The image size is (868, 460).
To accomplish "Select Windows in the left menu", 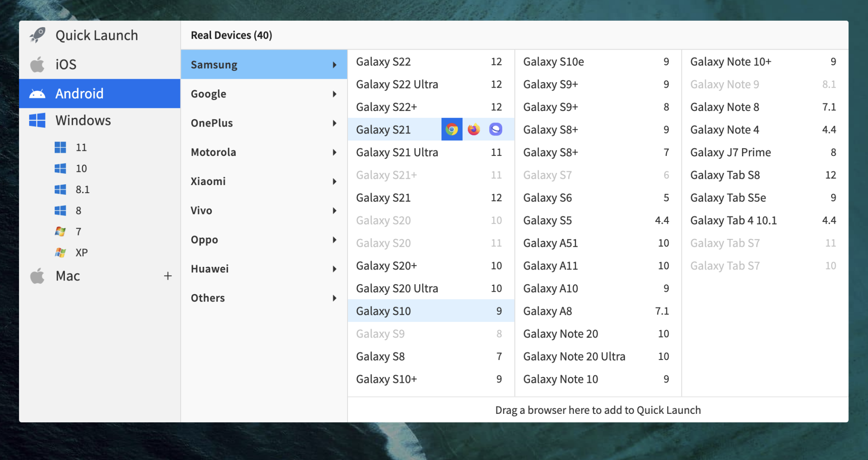I will pos(83,120).
